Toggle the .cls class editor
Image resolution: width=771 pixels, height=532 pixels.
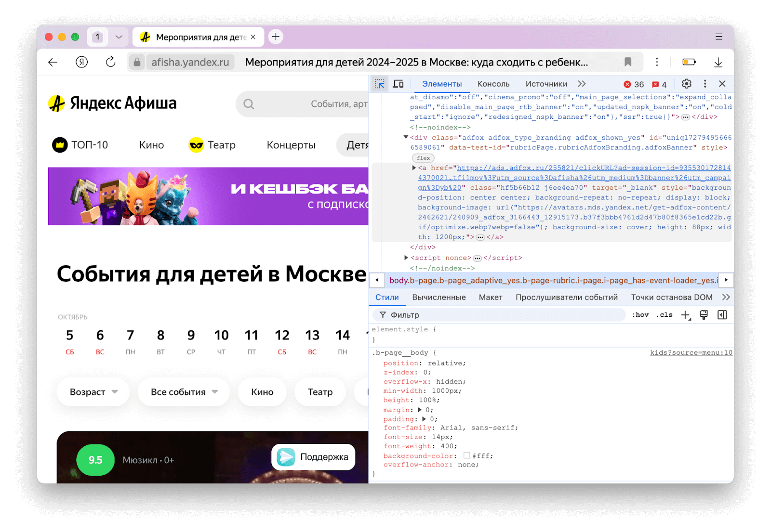pos(665,315)
